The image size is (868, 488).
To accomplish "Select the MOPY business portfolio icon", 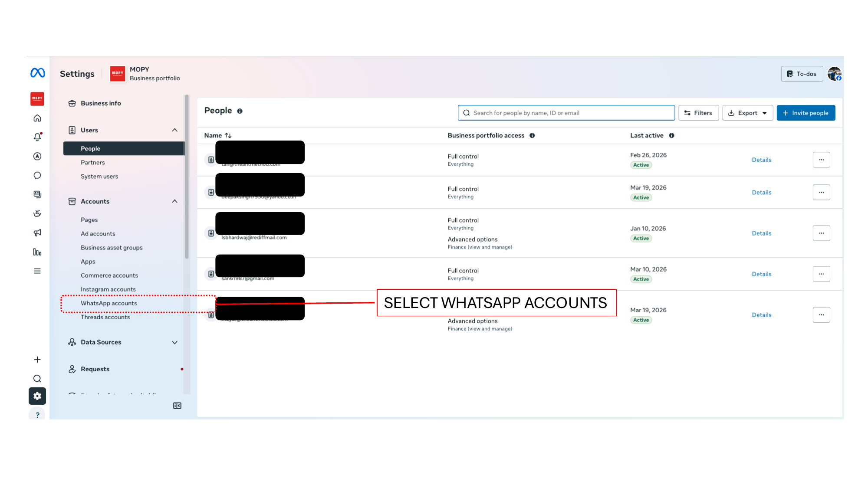I will 117,74.
